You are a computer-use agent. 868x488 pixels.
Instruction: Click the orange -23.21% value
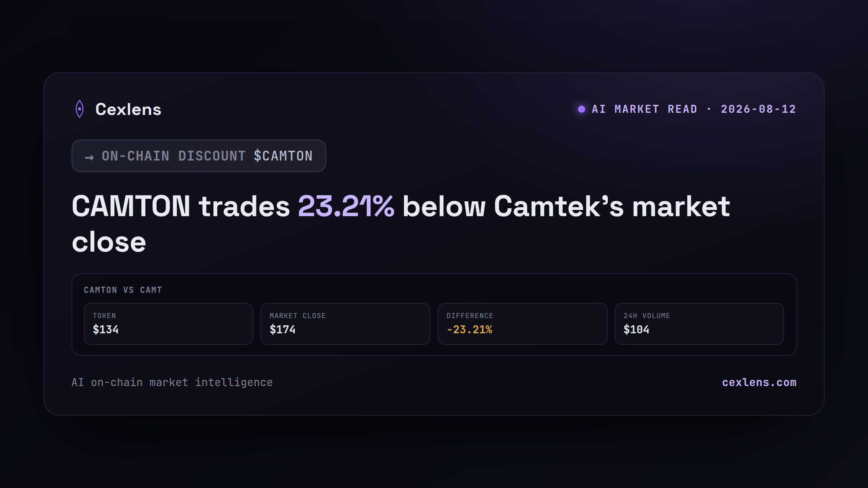point(469,330)
